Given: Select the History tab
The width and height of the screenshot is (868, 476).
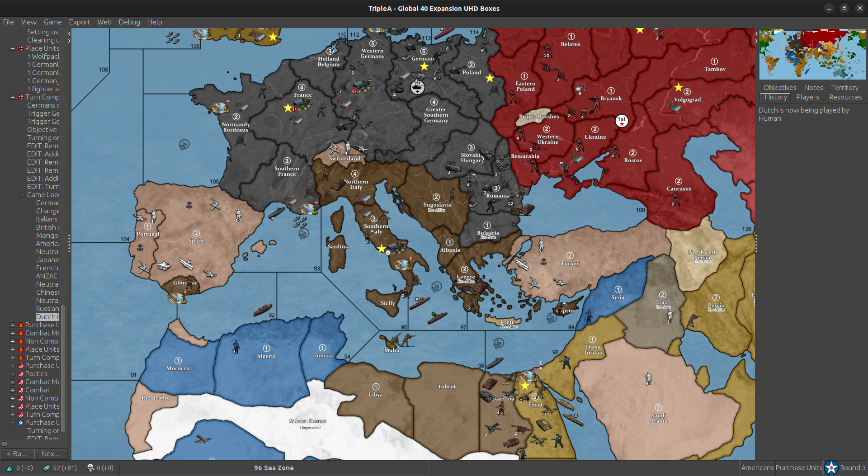Looking at the screenshot, I should click(x=776, y=97).
